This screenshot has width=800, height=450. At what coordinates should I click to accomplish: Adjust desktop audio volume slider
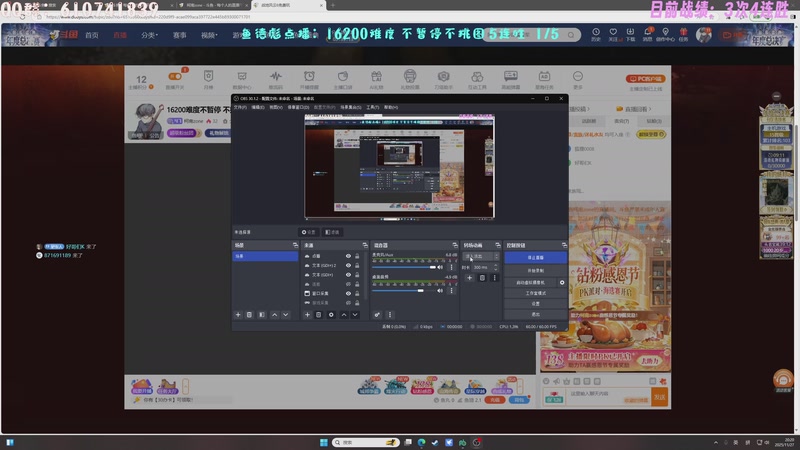click(403, 291)
